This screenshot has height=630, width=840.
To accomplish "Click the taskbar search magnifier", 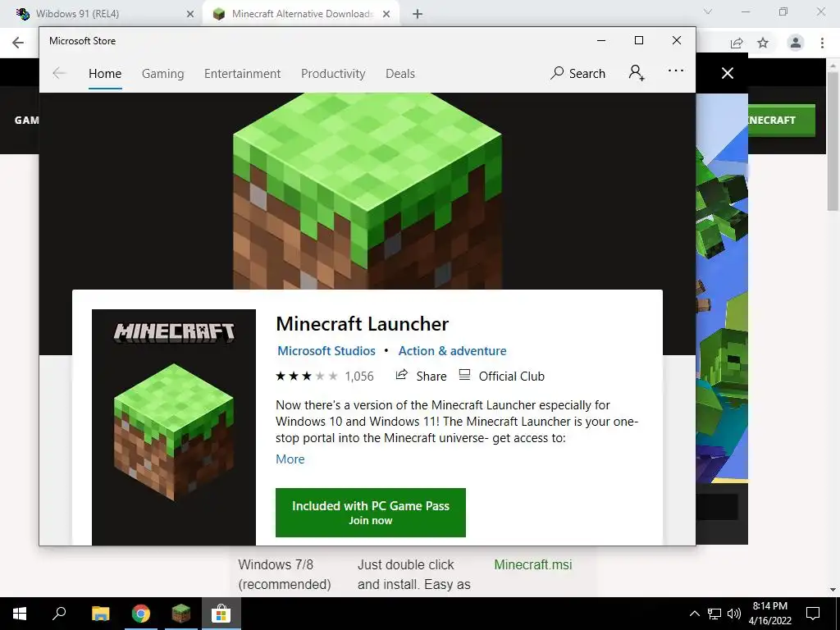I will [59, 614].
